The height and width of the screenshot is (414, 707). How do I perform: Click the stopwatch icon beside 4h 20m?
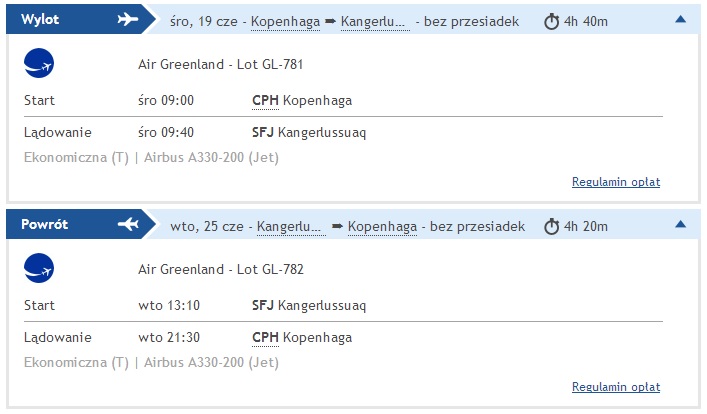[551, 226]
